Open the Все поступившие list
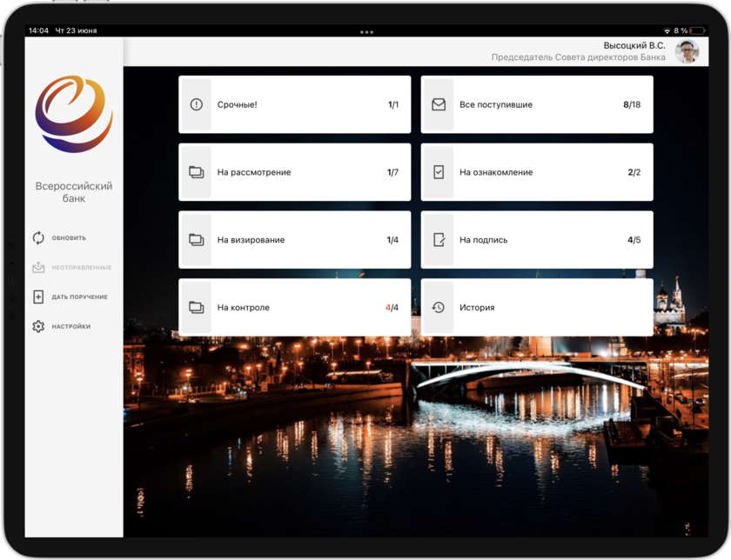The image size is (731, 560). [538, 104]
